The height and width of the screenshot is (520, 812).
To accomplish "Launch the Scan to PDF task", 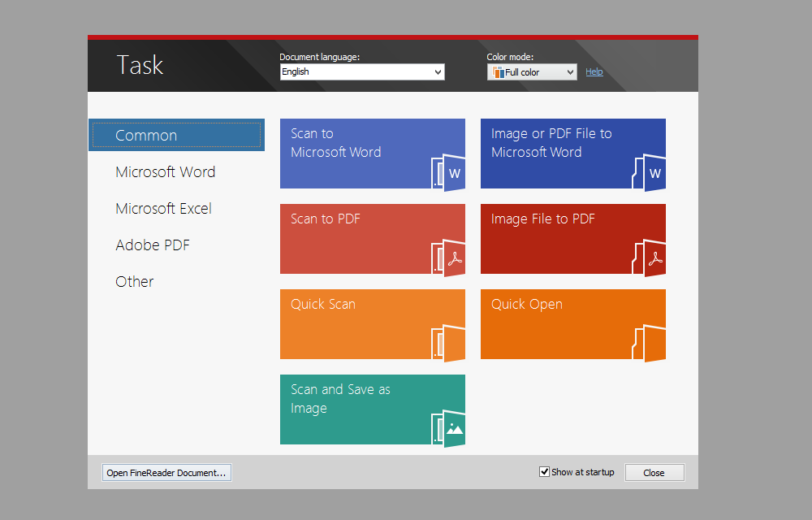I will click(373, 239).
